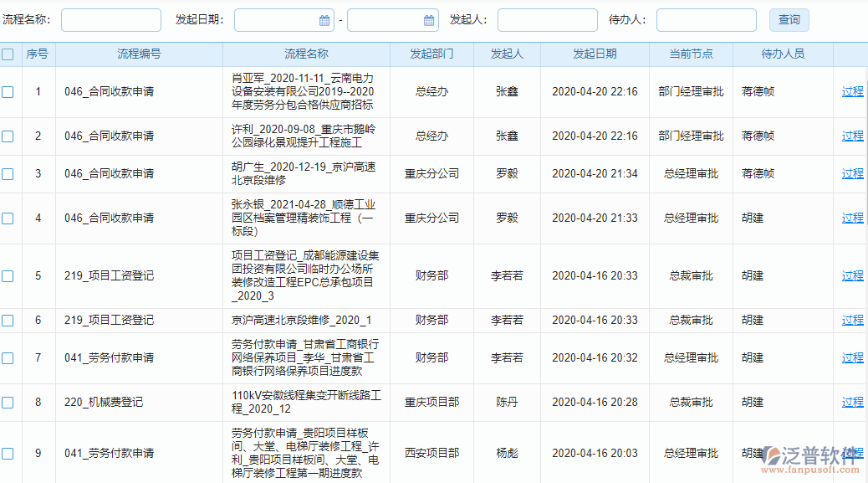Check the checkbox for row 5 项目工资登记
This screenshot has height=483, width=868.
pyautogui.click(x=8, y=275)
